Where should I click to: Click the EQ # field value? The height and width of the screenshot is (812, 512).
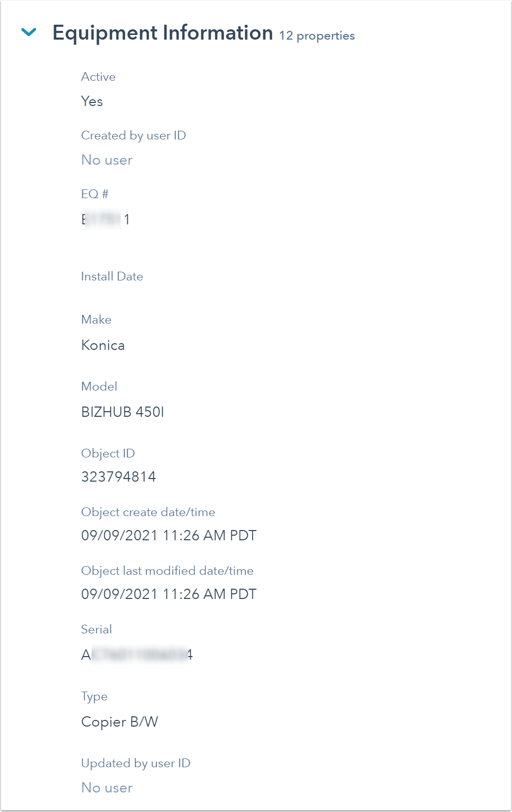click(106, 220)
